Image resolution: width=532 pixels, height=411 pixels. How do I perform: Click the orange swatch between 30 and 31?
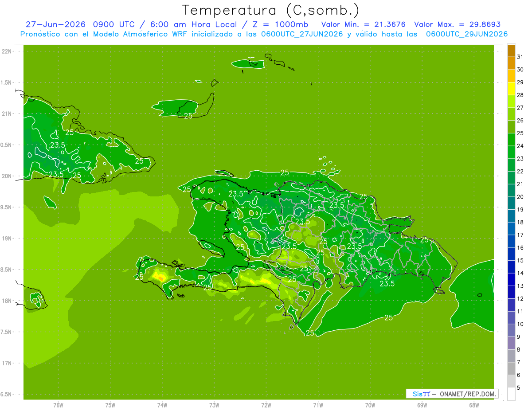pyautogui.click(x=511, y=63)
